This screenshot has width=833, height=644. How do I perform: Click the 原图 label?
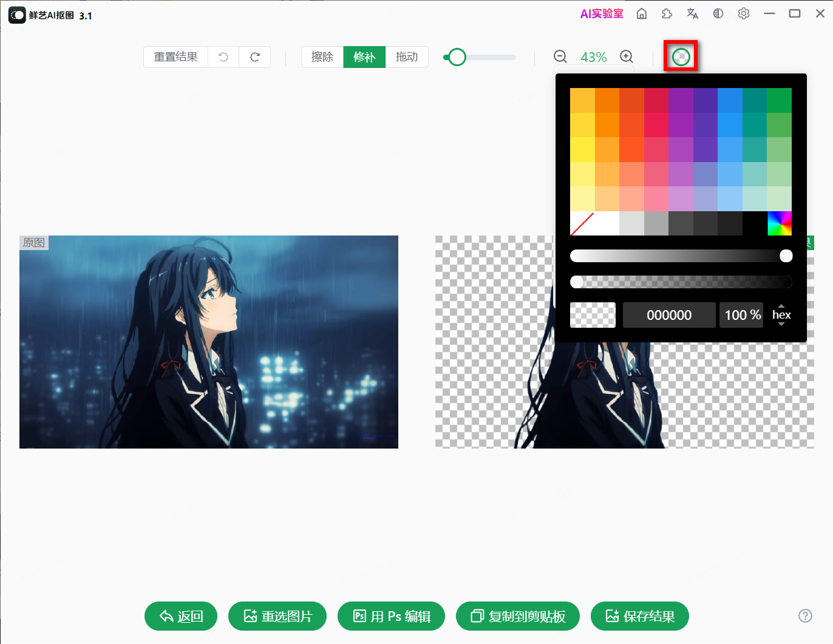[x=34, y=243]
